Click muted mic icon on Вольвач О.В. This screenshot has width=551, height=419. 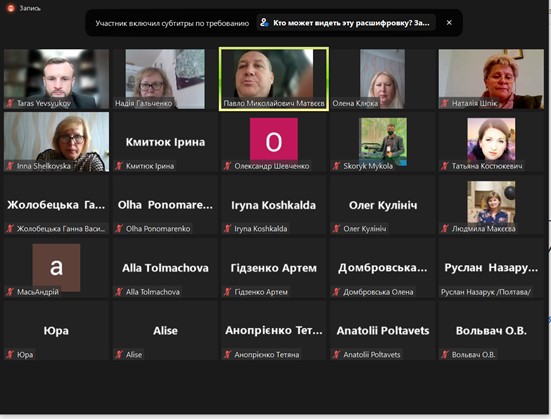click(x=445, y=355)
